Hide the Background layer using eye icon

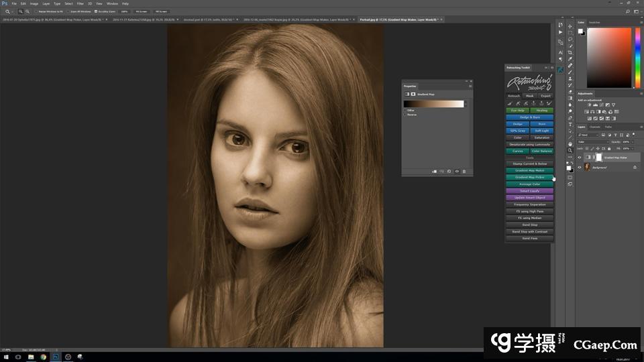click(x=580, y=168)
